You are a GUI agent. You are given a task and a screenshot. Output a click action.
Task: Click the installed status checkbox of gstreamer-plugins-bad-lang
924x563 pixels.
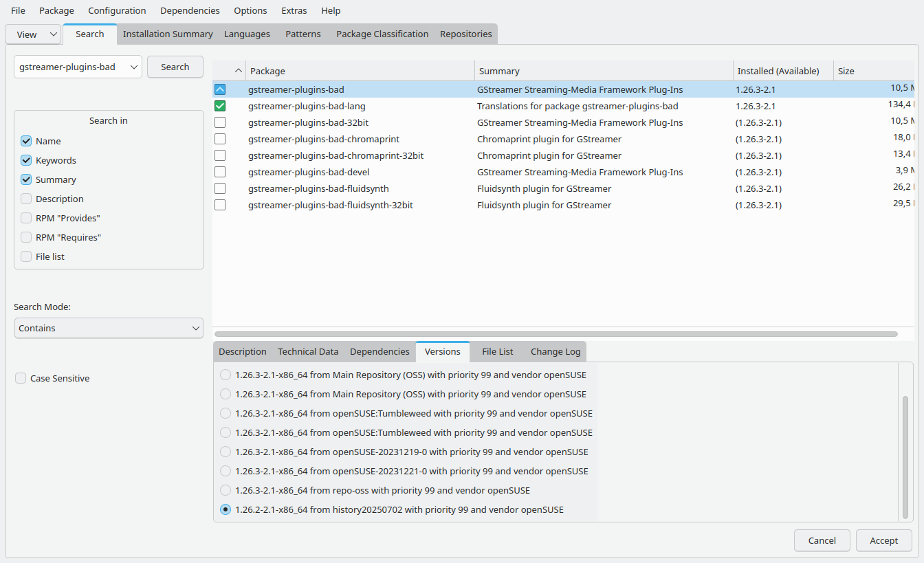click(x=220, y=106)
